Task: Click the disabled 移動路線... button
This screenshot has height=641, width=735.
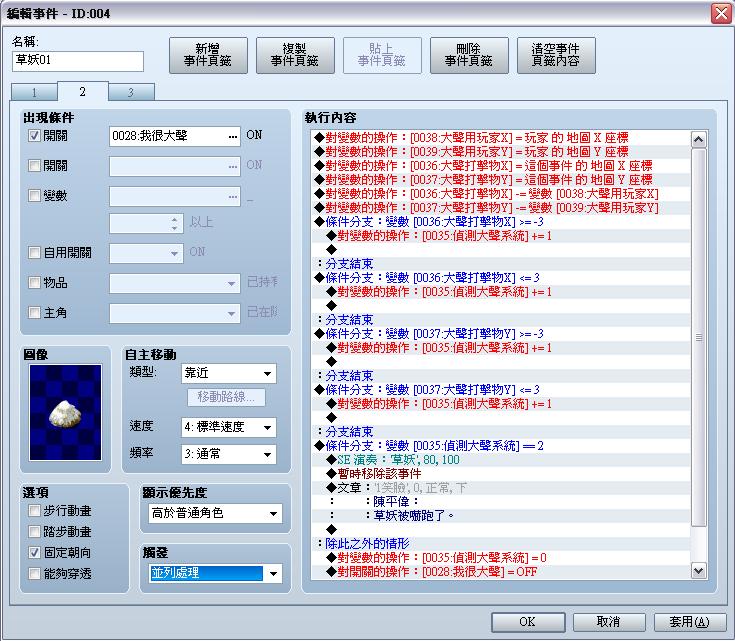Action: 226,397
